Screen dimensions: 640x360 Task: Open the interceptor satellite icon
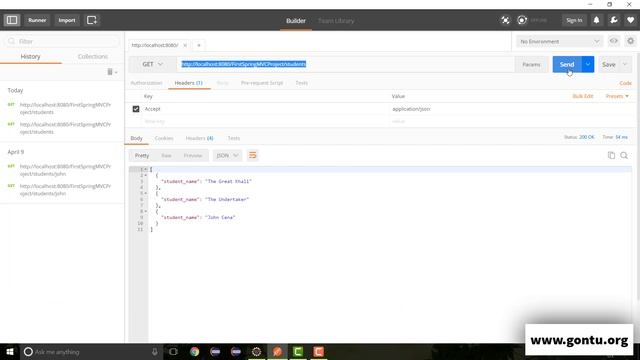505,20
